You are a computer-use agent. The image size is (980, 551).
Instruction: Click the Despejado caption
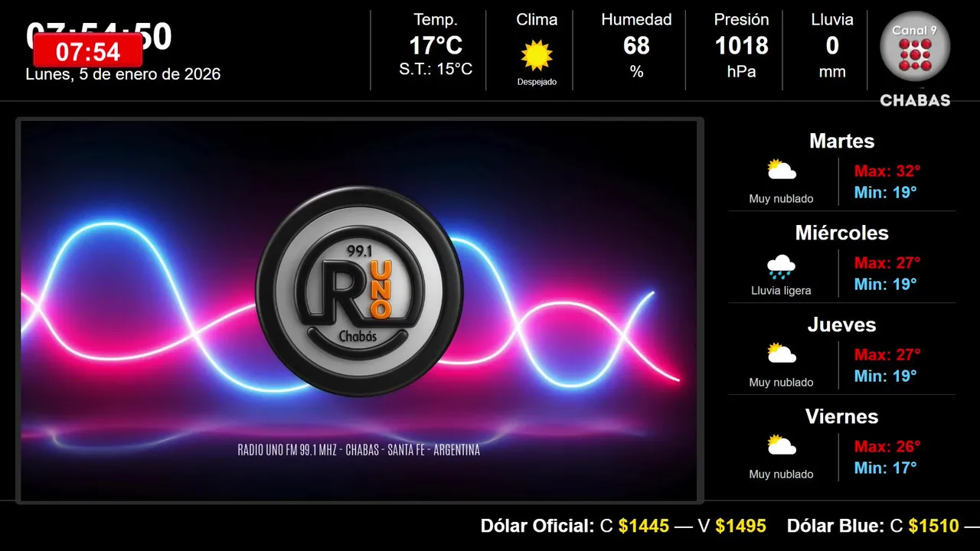[x=537, y=82]
